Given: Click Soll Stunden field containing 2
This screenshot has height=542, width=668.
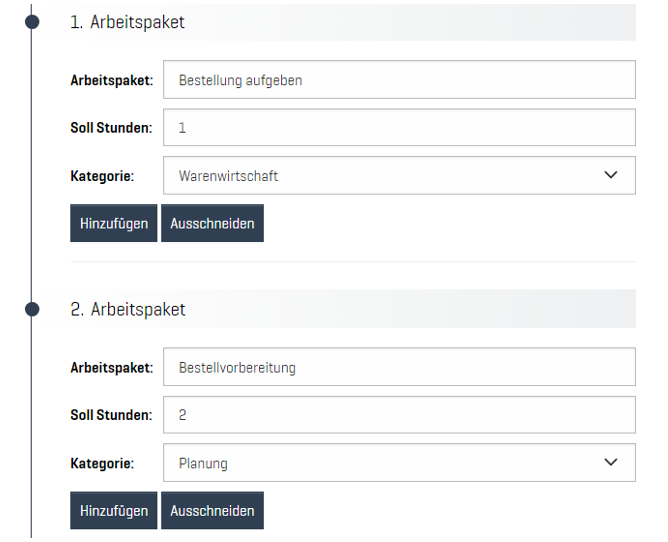Looking at the screenshot, I should coord(398,415).
